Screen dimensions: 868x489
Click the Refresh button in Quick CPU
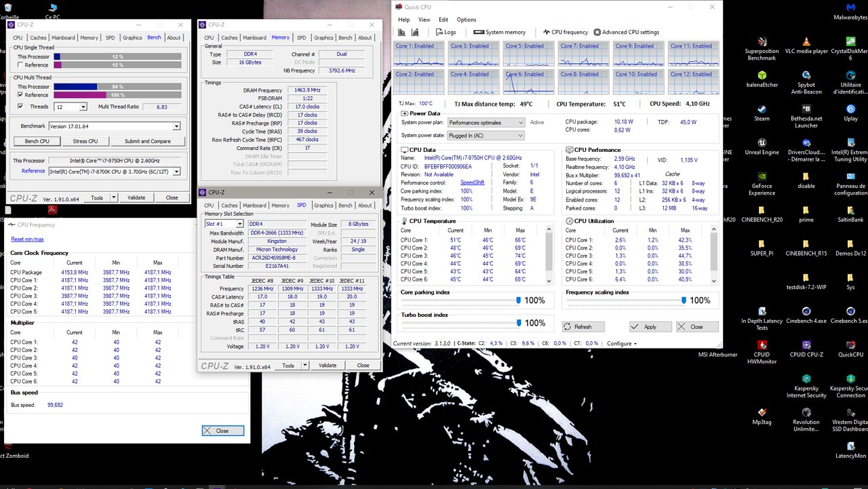click(583, 326)
